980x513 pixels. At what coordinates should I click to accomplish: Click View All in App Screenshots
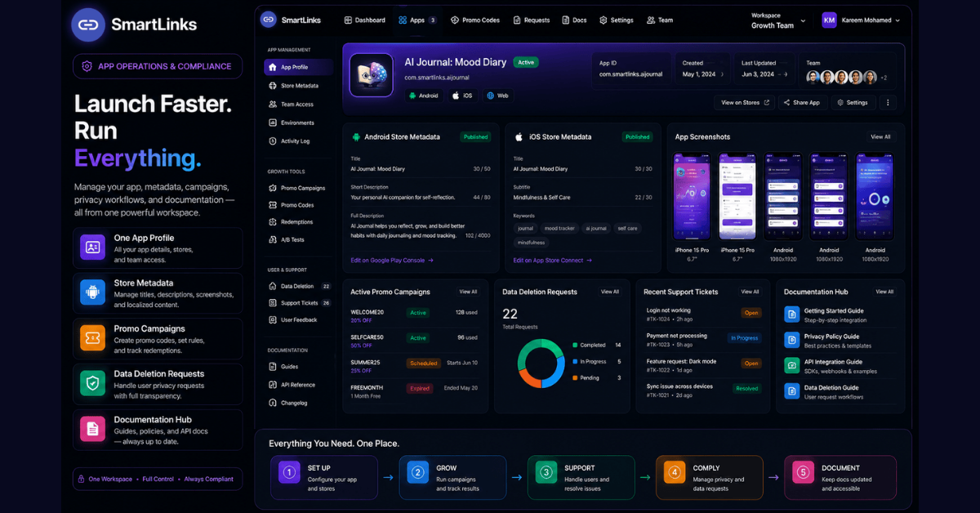click(x=880, y=137)
